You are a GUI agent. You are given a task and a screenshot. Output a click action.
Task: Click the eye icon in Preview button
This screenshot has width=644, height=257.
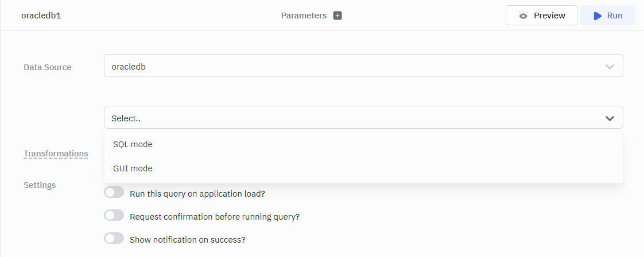coord(523,16)
